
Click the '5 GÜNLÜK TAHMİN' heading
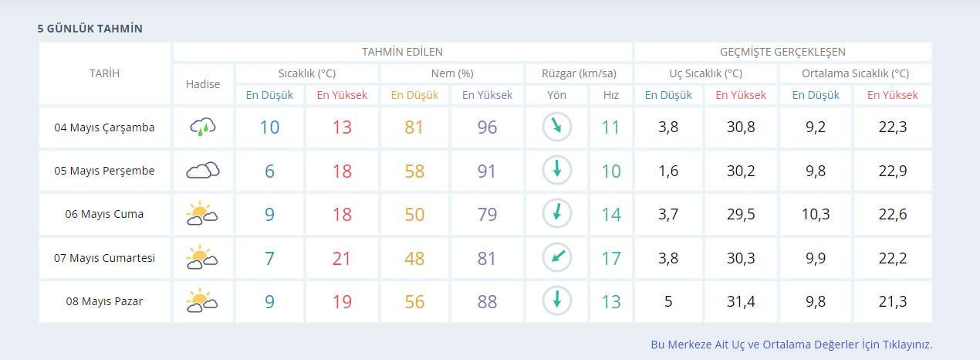90,29
